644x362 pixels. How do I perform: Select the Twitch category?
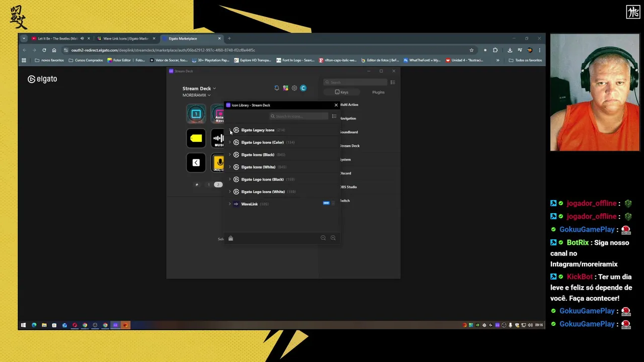tap(345, 201)
